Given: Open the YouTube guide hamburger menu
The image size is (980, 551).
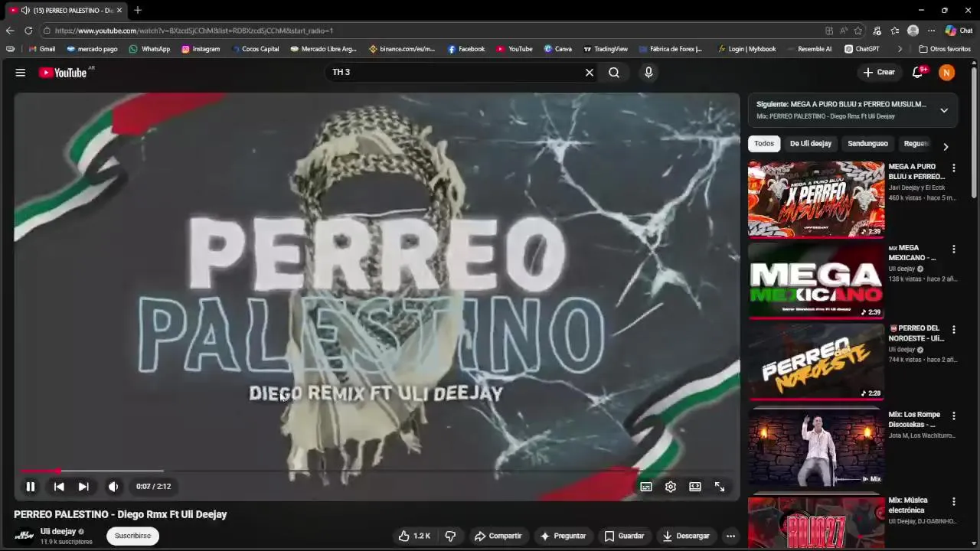Looking at the screenshot, I should point(21,72).
